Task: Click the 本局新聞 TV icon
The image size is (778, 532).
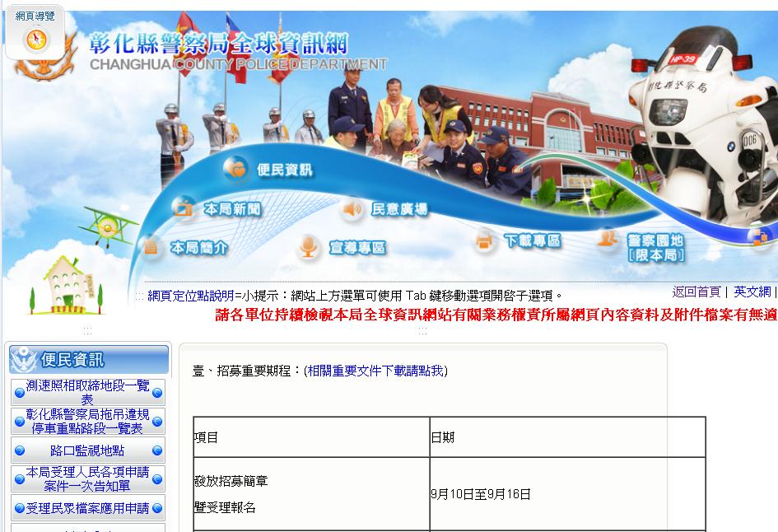Action: (x=184, y=208)
